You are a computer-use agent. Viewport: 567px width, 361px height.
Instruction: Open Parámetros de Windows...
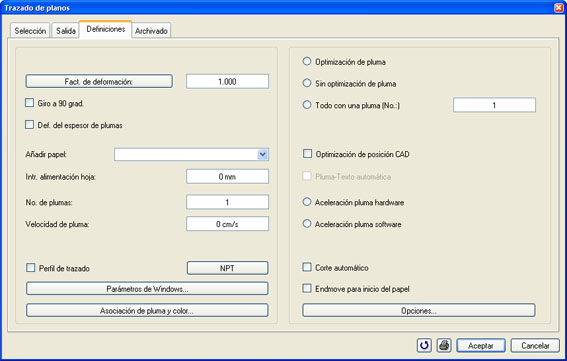[147, 289]
